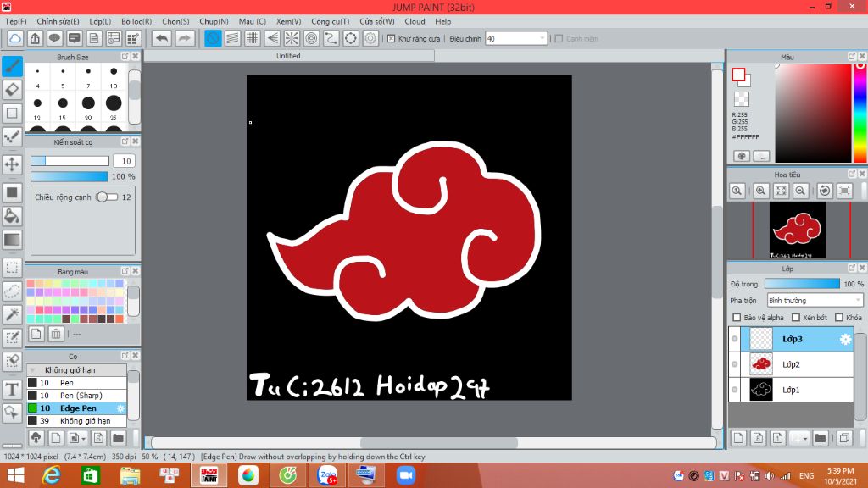Adjust the Độ trong layer opacity slider

coord(802,284)
